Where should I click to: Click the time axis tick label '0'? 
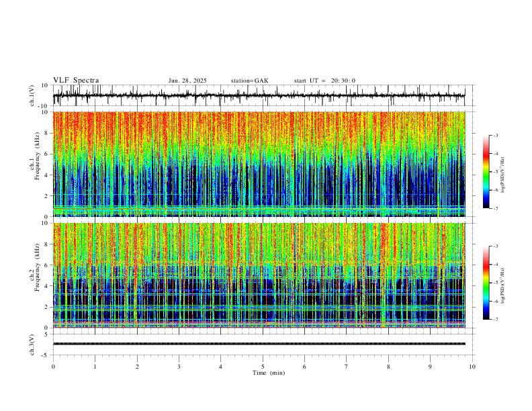point(53,367)
